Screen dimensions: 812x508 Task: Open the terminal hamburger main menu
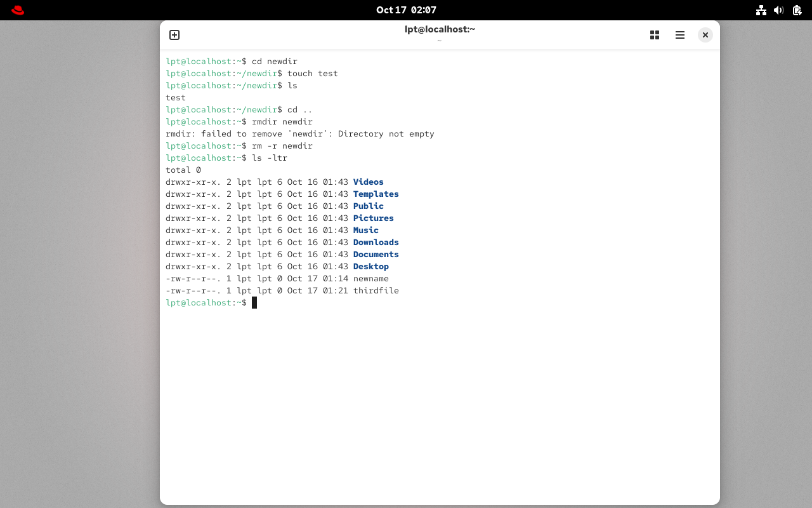pyautogui.click(x=680, y=35)
